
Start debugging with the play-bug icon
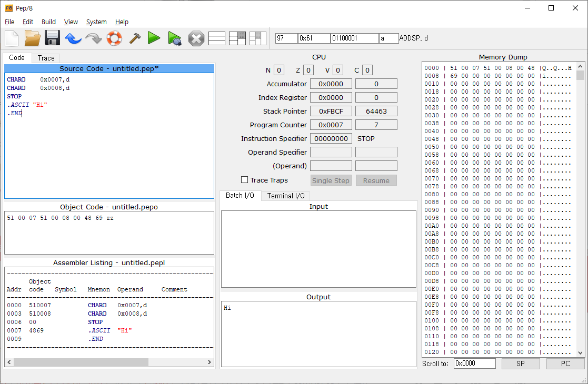[175, 38]
